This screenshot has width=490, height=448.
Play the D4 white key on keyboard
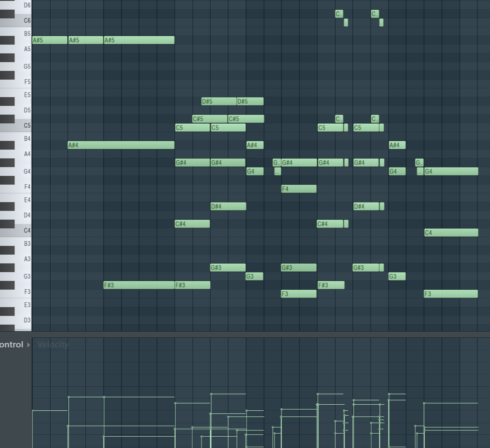(x=23, y=215)
